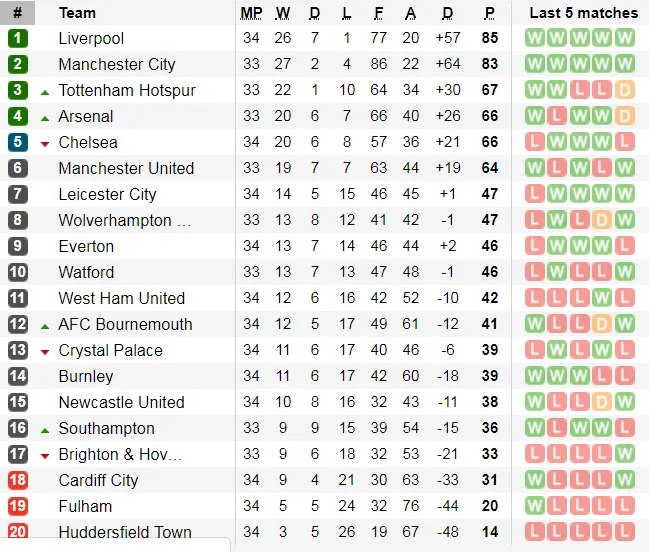The image size is (649, 552).
Task: Click the green up arrow next to Southampton
Action: point(45,429)
